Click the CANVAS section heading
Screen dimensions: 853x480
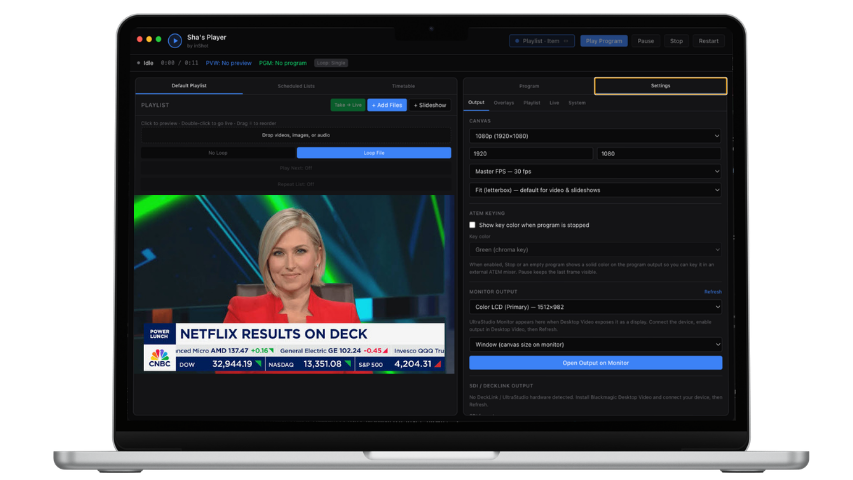(480, 121)
